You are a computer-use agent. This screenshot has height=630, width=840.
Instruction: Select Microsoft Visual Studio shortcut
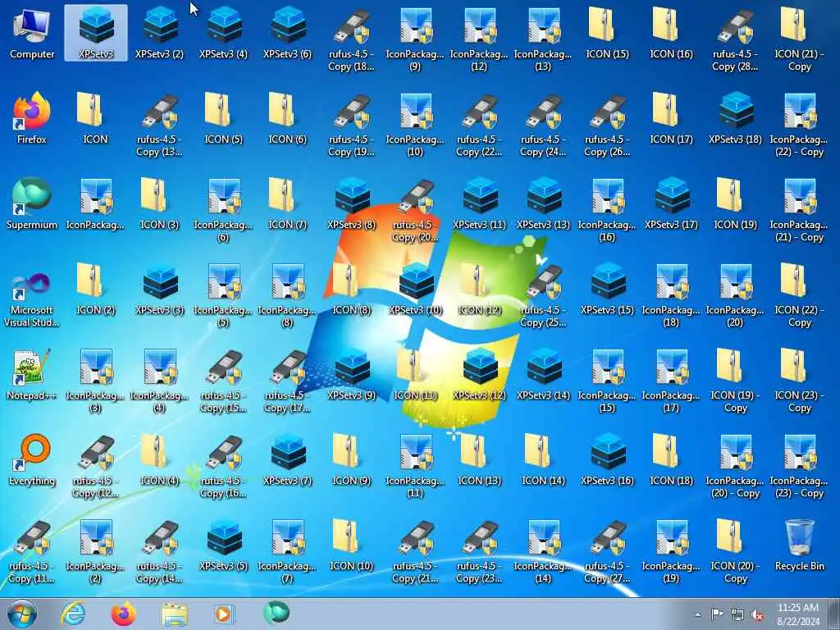tap(32, 295)
